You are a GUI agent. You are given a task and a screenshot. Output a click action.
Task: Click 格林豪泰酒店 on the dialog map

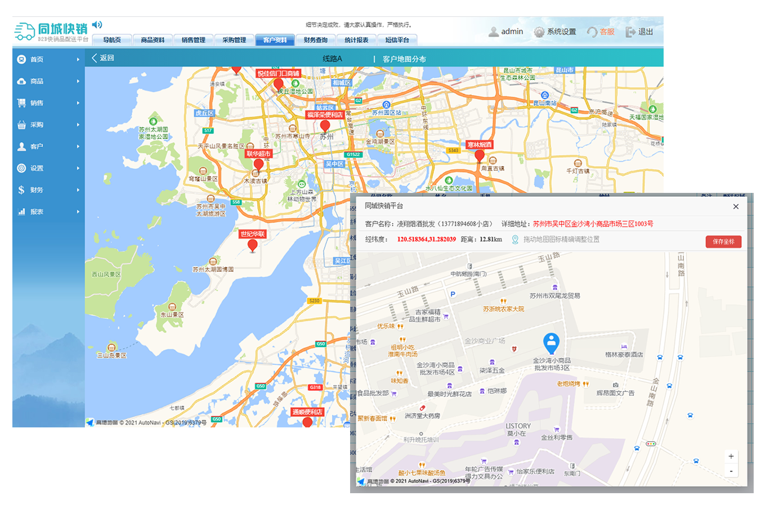(x=624, y=355)
